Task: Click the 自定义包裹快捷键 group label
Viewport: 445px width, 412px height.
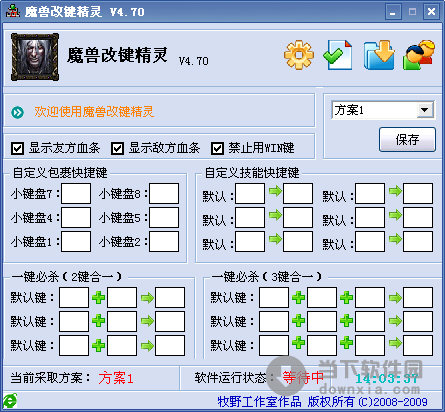Action: (x=60, y=173)
